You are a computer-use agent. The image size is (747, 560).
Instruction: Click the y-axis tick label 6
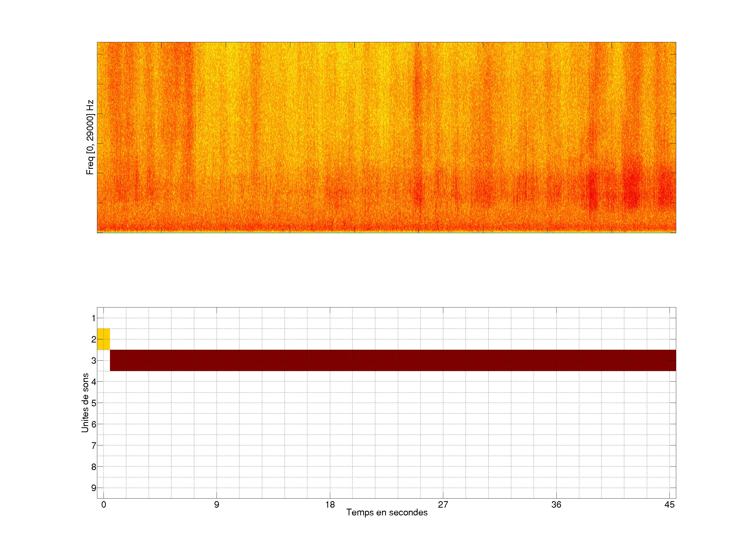click(x=94, y=424)
